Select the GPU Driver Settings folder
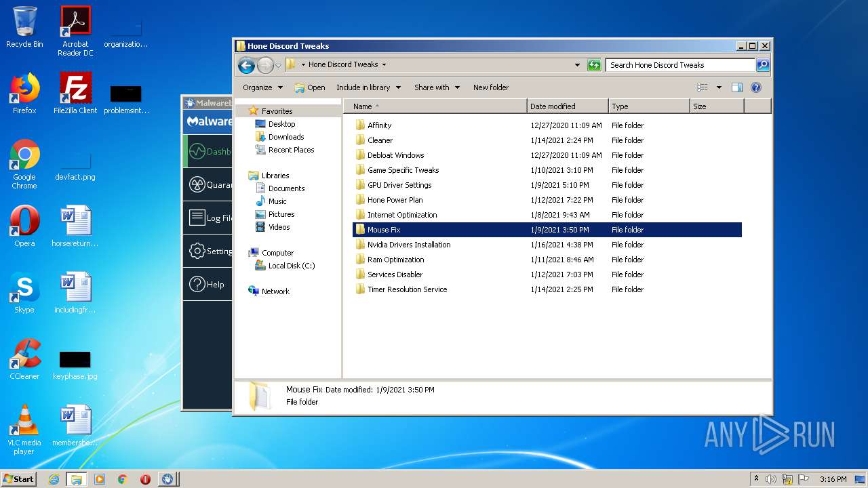868x488 pixels. coord(399,185)
